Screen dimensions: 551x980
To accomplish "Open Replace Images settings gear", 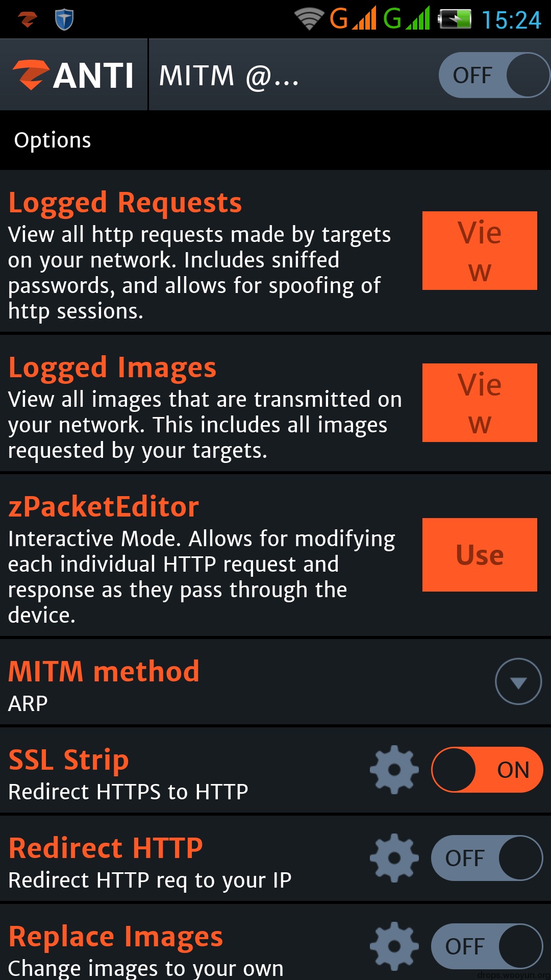I will pyautogui.click(x=394, y=946).
